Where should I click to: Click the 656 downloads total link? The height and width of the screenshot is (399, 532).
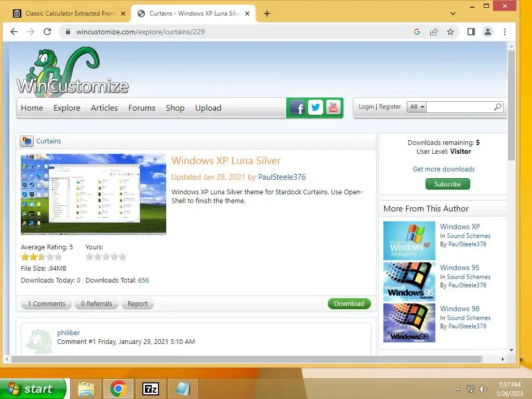click(143, 280)
